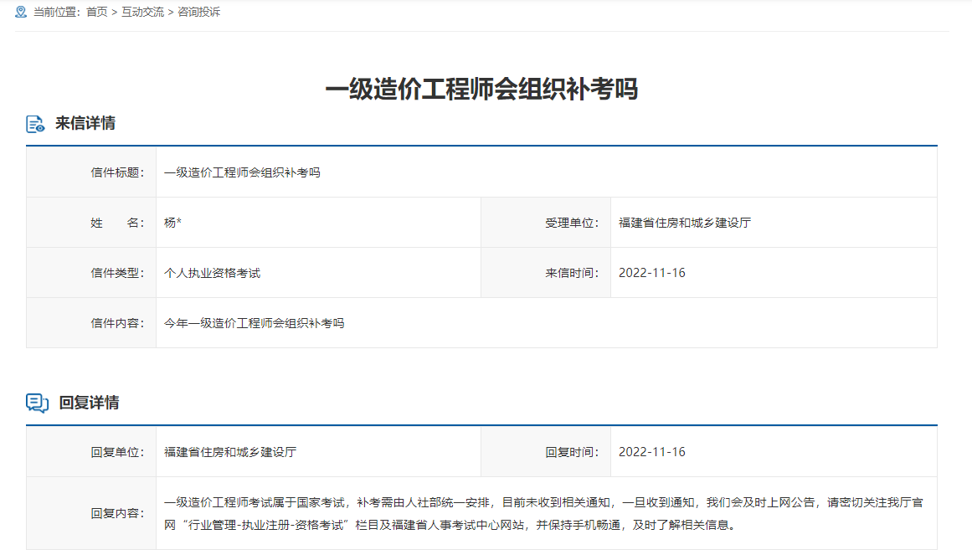Click the 信件内容 label
Image resolution: width=972 pixels, height=560 pixels.
coord(117,323)
